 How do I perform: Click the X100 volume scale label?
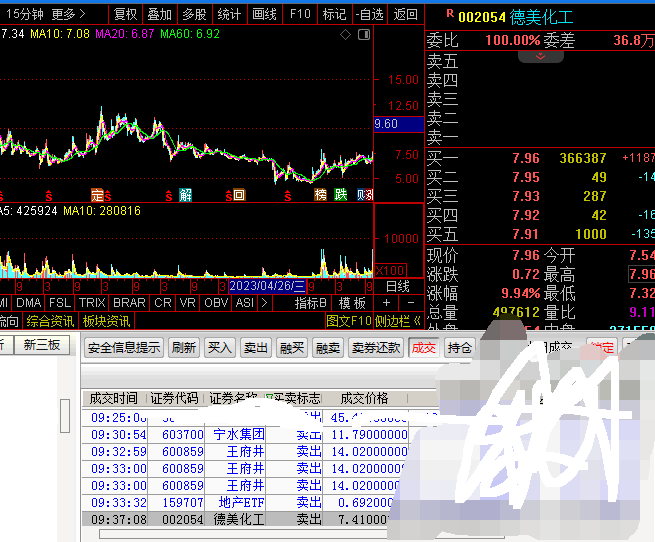coord(390,271)
